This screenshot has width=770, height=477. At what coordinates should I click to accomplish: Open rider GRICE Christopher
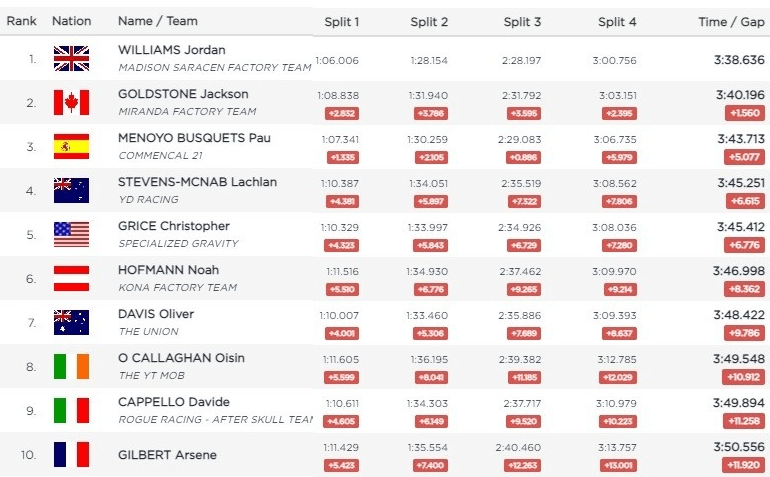click(174, 226)
